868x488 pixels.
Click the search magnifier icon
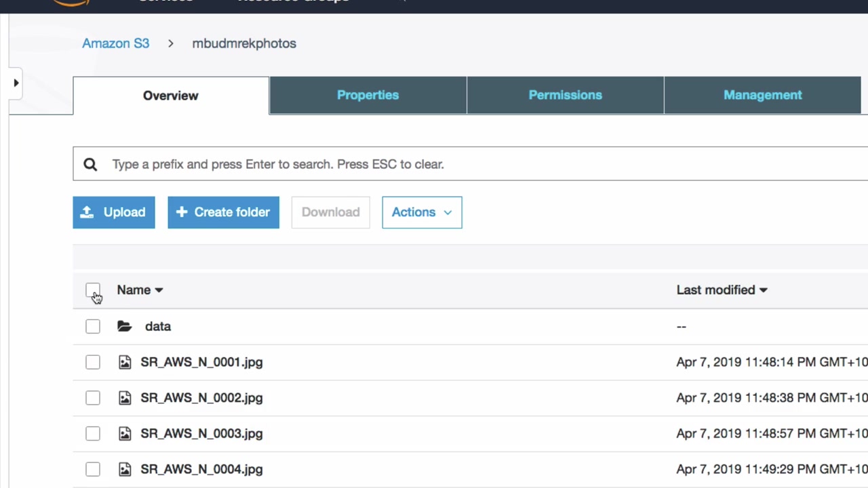coord(90,164)
